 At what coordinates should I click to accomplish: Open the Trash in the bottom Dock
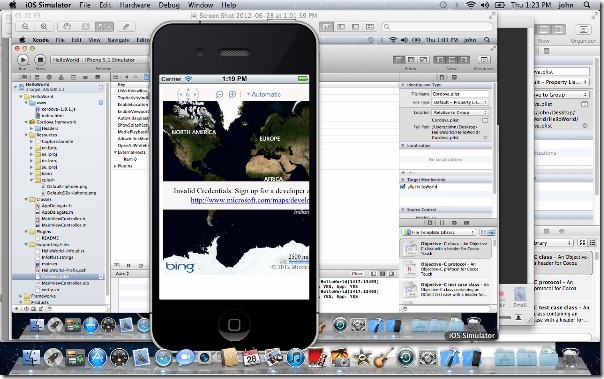click(x=571, y=358)
